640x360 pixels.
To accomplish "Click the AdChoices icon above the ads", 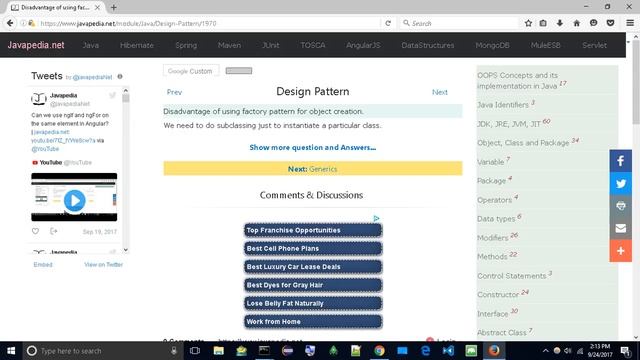I will pos(376,219).
